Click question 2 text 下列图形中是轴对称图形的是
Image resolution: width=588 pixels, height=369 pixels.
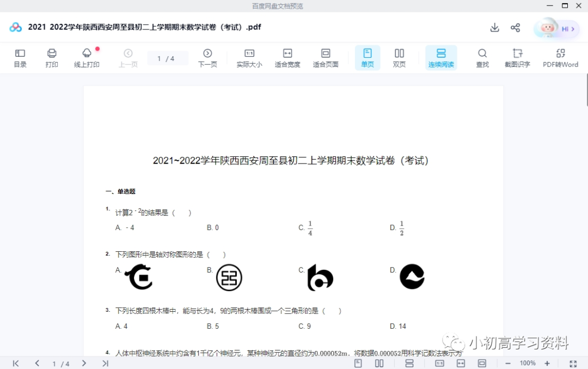coord(170,255)
